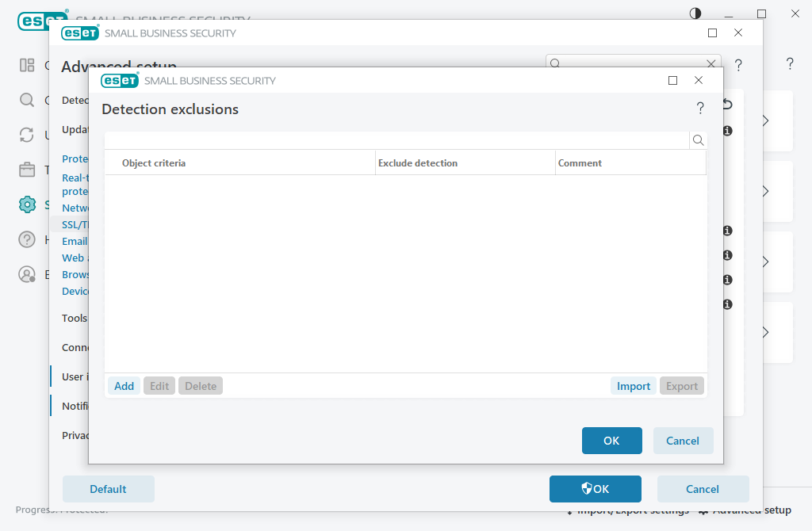This screenshot has width=812, height=531.
Task: Select the Setup gear icon
Action: click(27, 204)
